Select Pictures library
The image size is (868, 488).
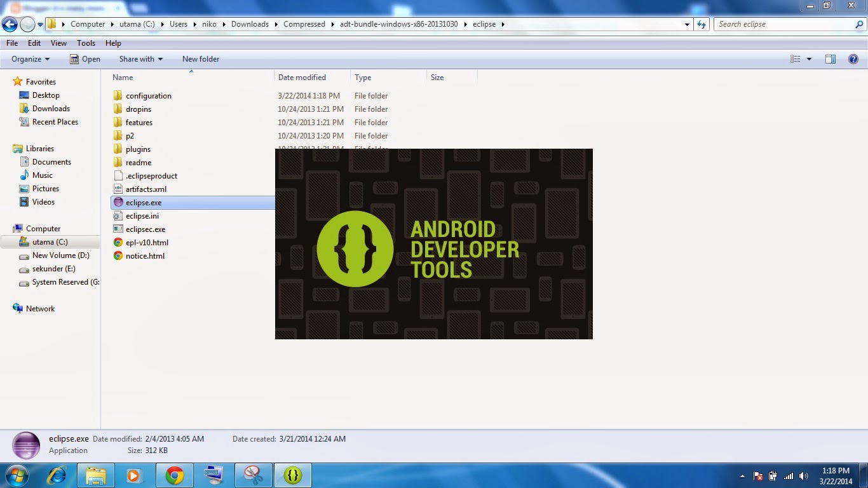pos(39,188)
